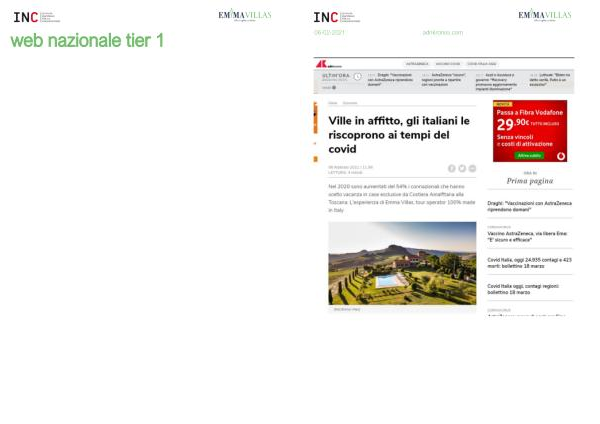Click the green 'Attiva subito' ad button
The height and width of the screenshot is (424, 600).
pos(529,155)
